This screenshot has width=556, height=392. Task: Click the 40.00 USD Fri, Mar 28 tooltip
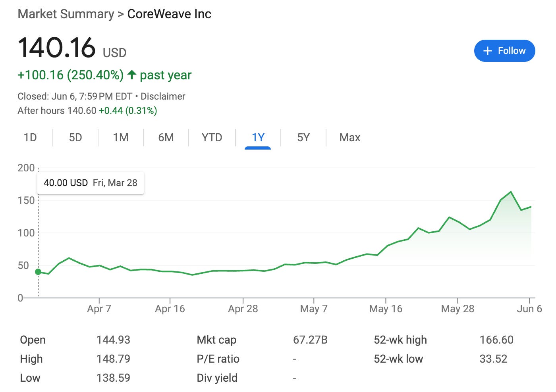tap(91, 183)
